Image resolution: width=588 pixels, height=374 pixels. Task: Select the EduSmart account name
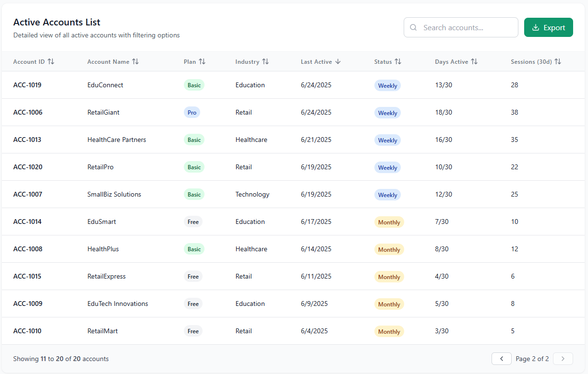(x=102, y=222)
